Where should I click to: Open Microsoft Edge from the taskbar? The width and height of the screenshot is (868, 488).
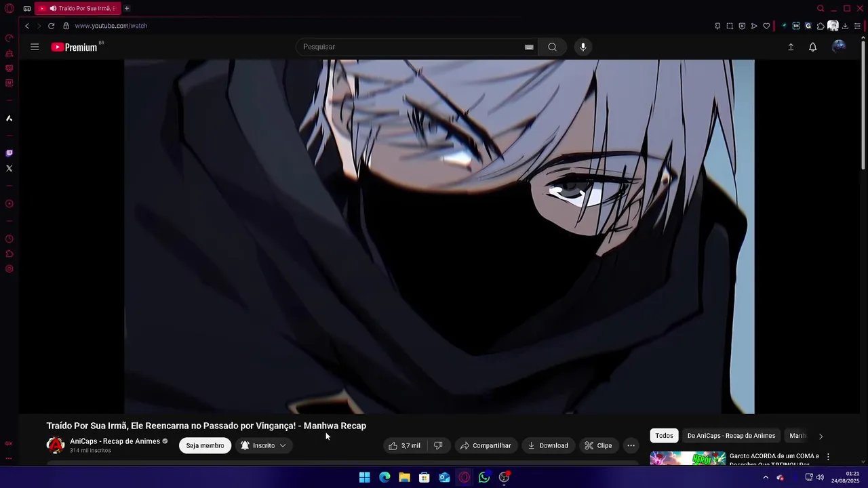(x=384, y=477)
